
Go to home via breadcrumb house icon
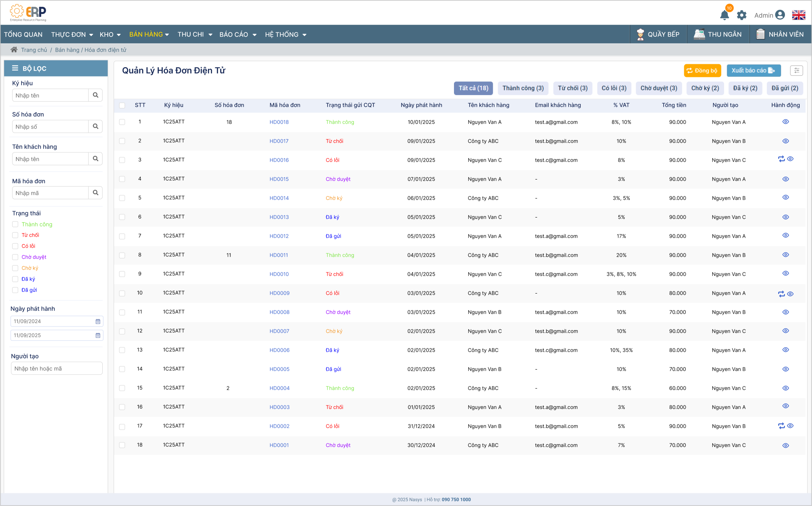coord(14,49)
